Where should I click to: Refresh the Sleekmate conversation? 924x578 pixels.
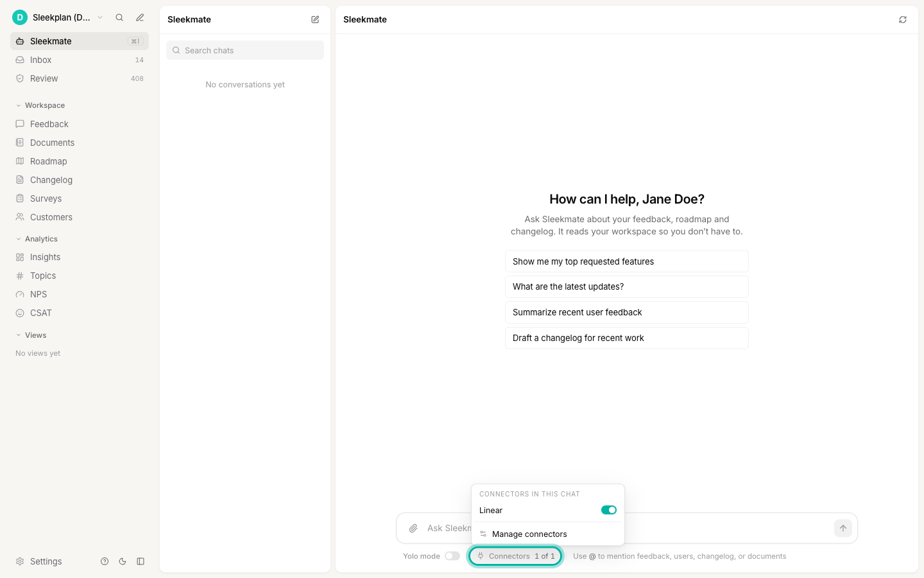tap(903, 19)
